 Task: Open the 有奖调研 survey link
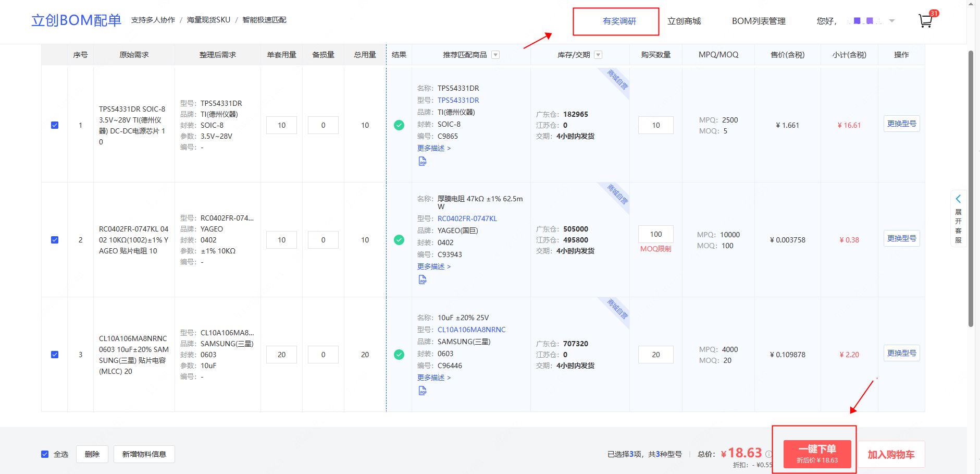619,21
